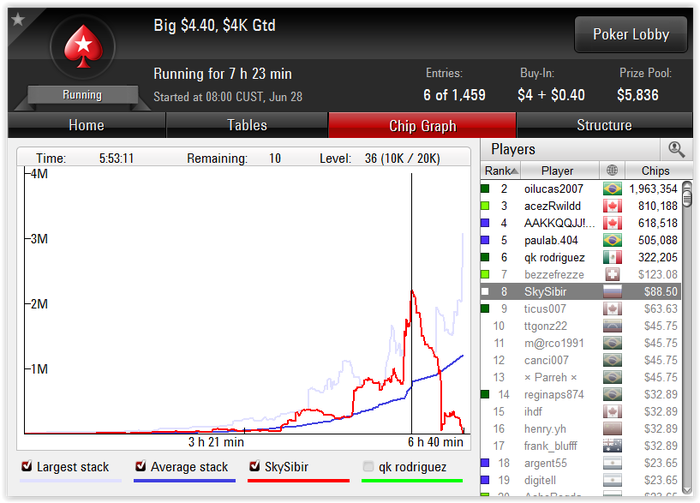700x503 pixels.
Task: Select the qk rodriguez player row
Action: pyautogui.click(x=581, y=258)
